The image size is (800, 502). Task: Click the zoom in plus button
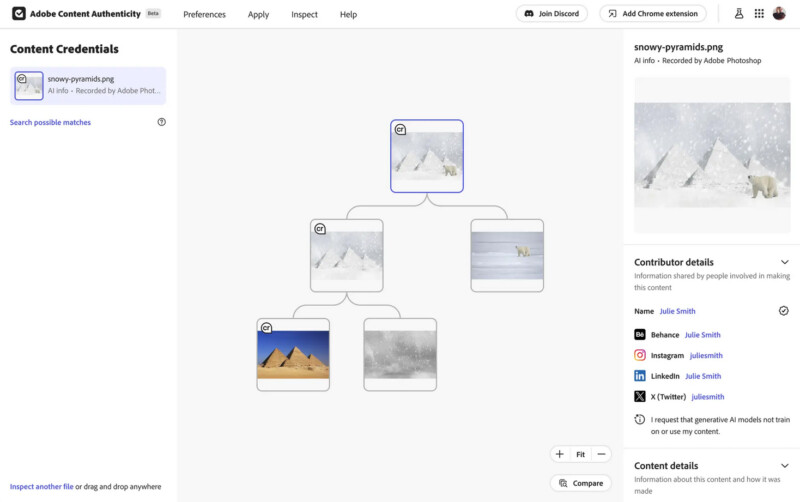point(559,454)
